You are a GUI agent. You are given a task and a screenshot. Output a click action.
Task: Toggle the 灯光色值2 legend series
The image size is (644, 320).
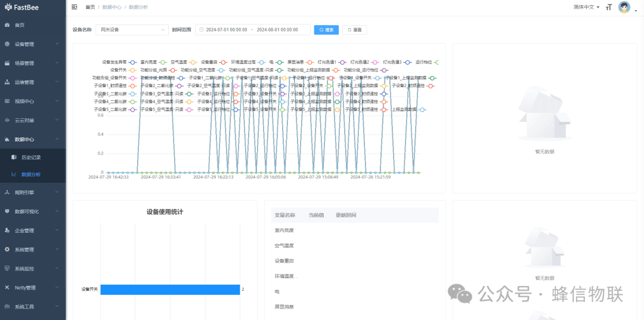pyautogui.click(x=365, y=62)
